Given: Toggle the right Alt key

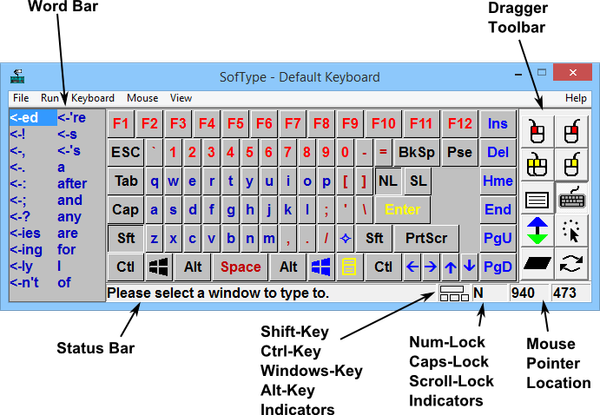Looking at the screenshot, I should (x=288, y=267).
